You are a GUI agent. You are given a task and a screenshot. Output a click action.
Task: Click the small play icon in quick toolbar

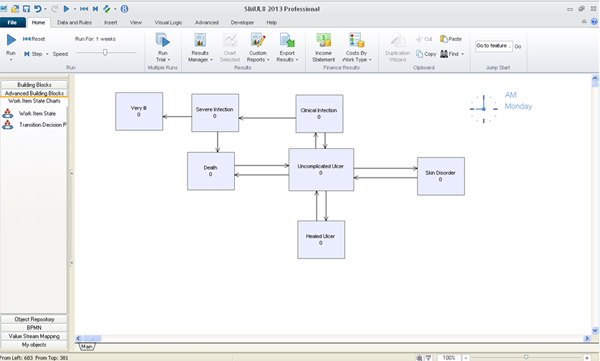[x=66, y=8]
